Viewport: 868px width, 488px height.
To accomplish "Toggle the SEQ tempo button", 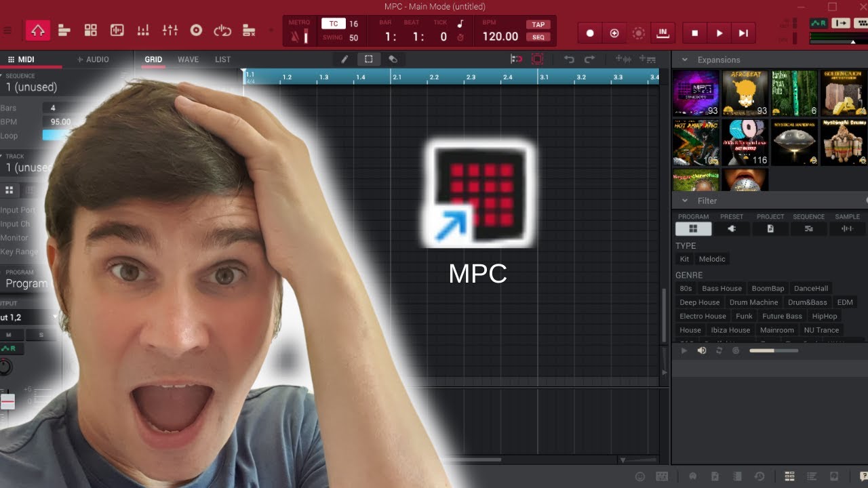I will pyautogui.click(x=538, y=37).
